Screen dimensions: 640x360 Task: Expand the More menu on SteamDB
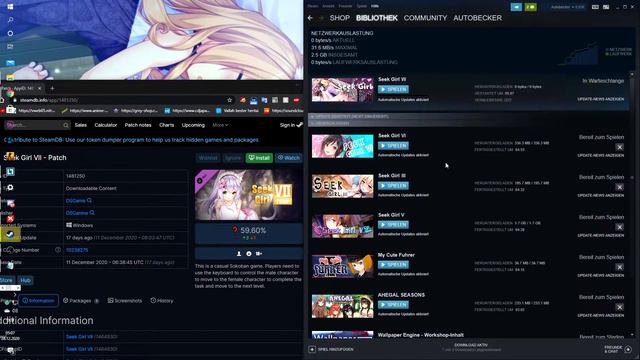coord(220,125)
